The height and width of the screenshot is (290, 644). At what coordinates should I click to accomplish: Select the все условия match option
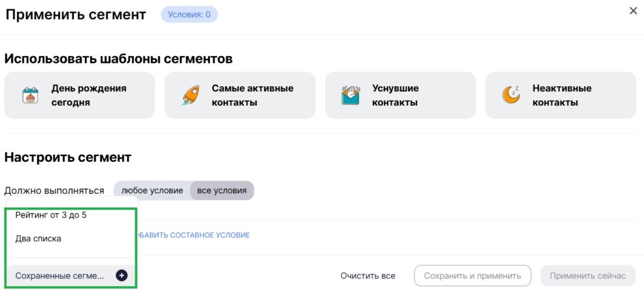pos(222,191)
